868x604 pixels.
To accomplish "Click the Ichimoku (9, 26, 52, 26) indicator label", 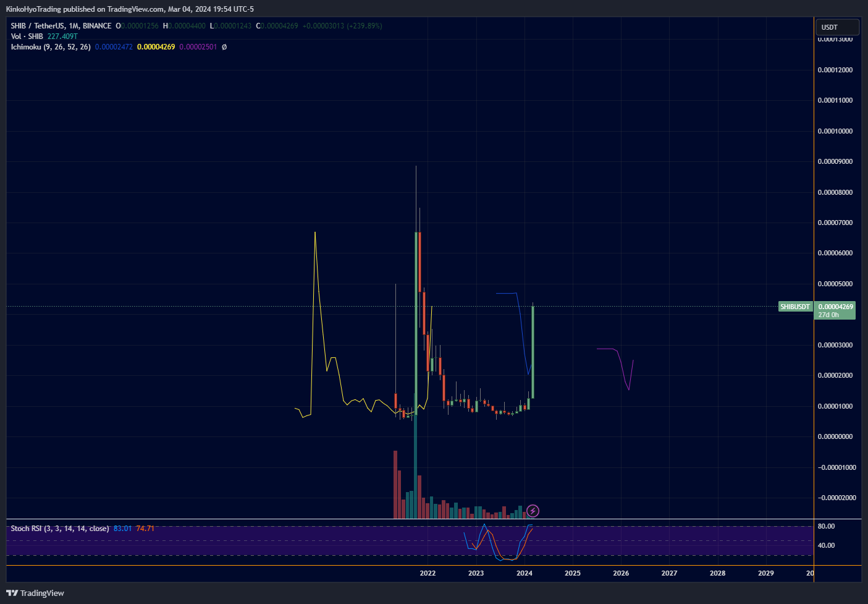I will 51,47.
